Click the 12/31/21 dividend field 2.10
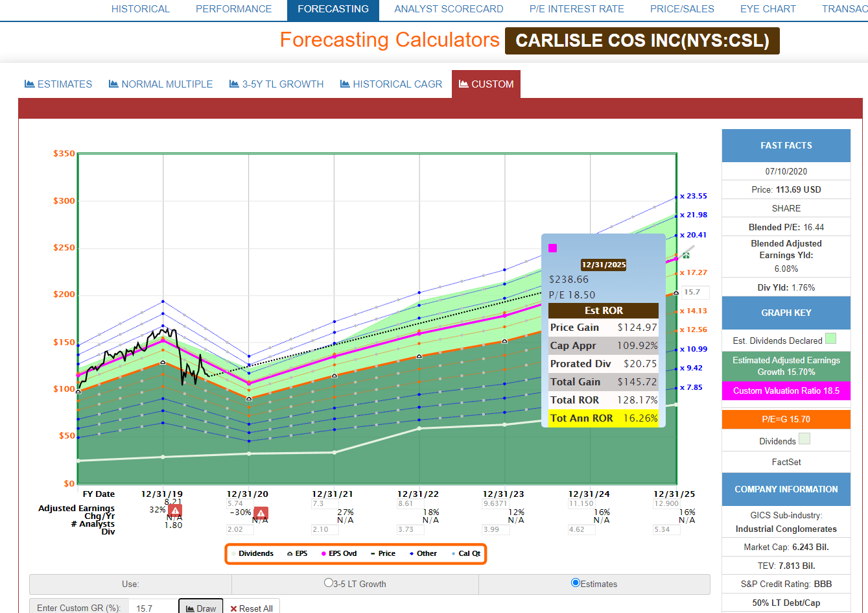Image resolution: width=868 pixels, height=613 pixels. coord(325,529)
